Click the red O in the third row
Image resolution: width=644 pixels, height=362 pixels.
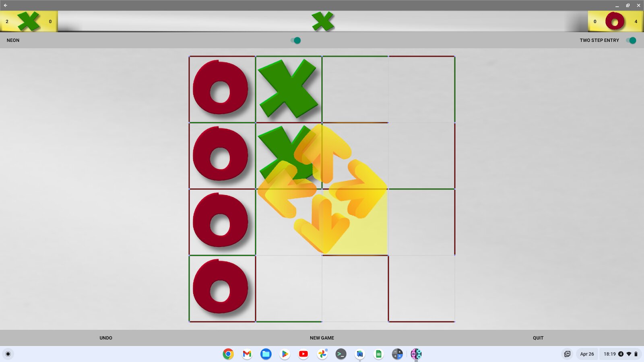coord(221,220)
